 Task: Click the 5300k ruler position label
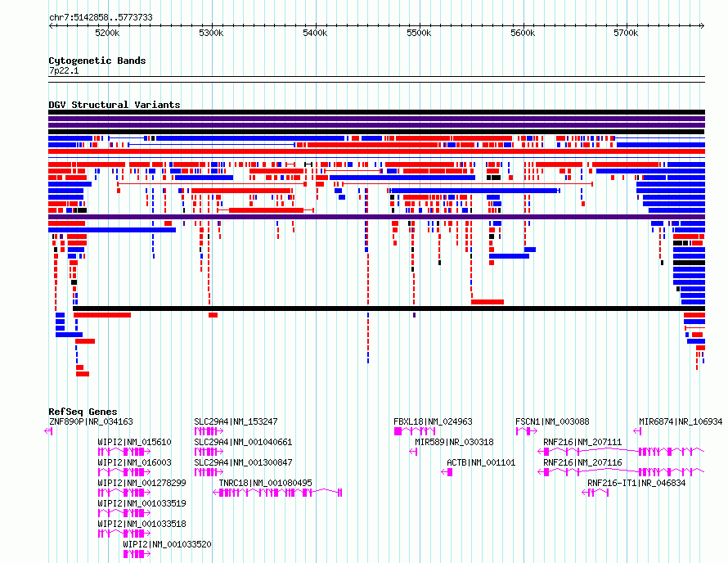211,33
